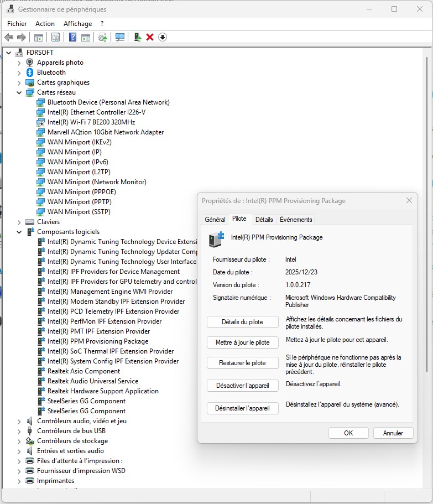
Task: Click the Désactiver l'appareil button
Action: pos(242,385)
